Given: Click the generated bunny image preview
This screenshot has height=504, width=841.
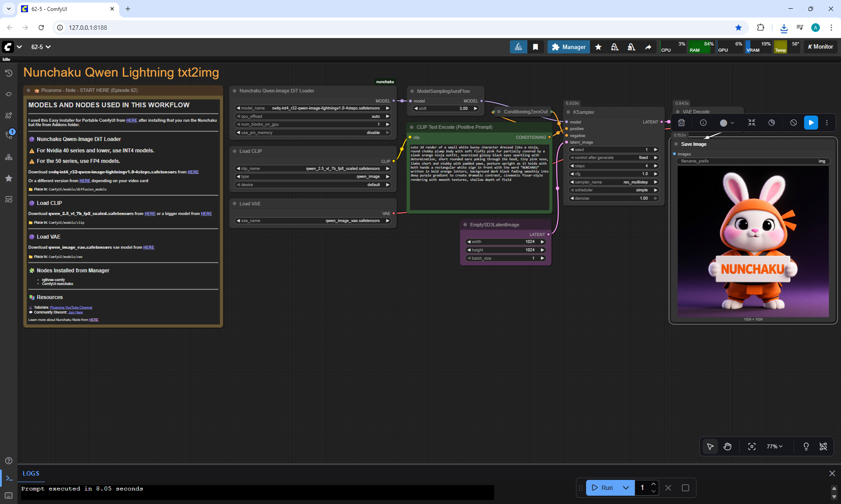Looking at the screenshot, I should (x=753, y=241).
